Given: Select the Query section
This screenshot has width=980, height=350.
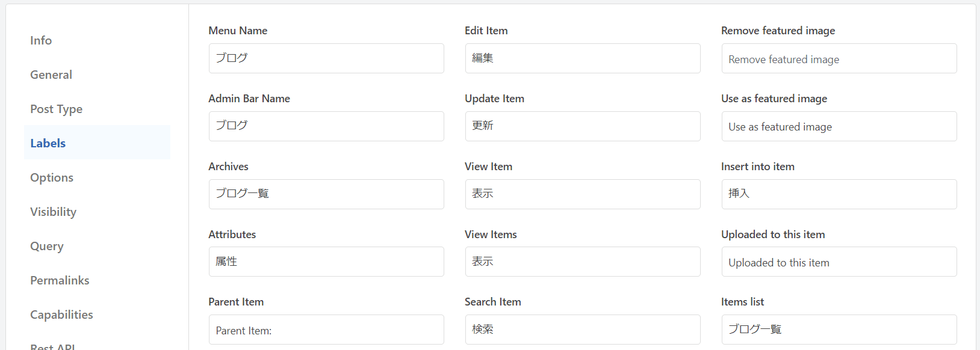Looking at the screenshot, I should [46, 245].
